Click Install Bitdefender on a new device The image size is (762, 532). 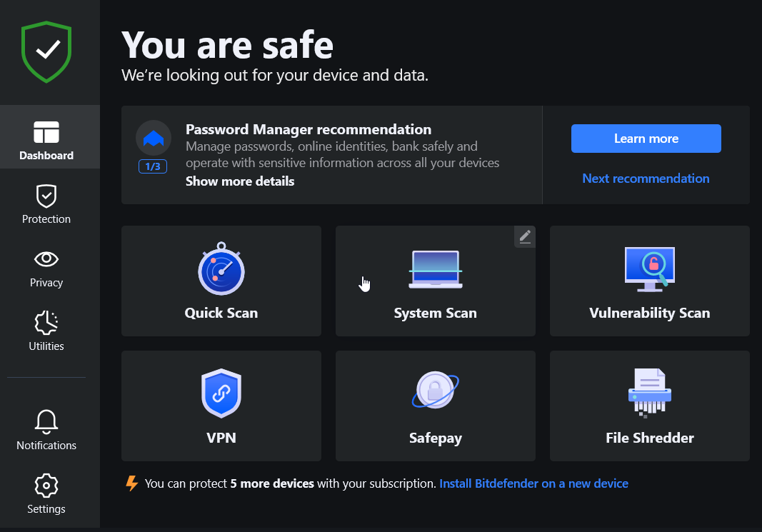(533, 483)
